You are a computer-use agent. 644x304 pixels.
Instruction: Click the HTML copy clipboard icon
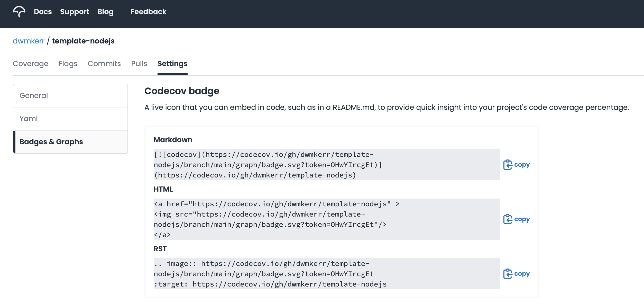click(x=507, y=219)
